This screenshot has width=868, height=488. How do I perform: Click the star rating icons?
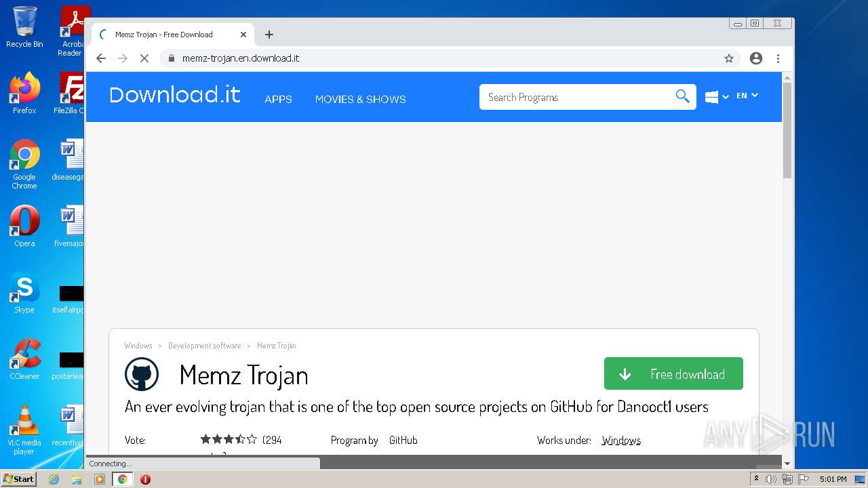(229, 439)
